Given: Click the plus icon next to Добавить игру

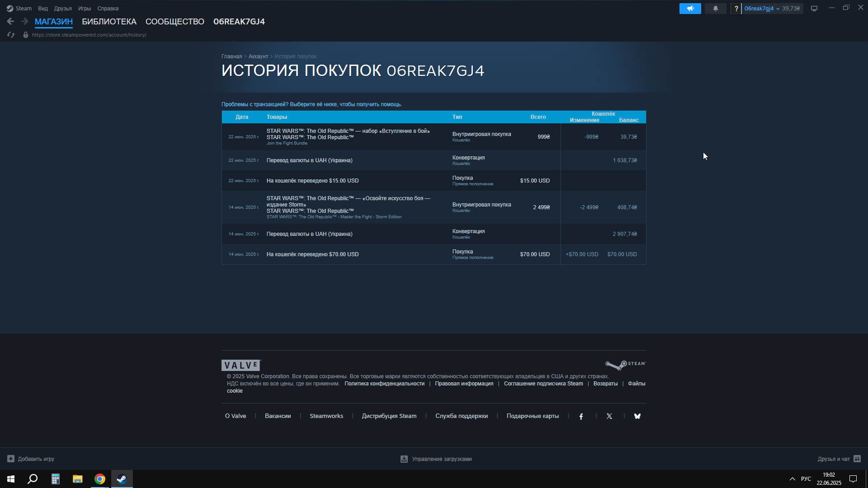Looking at the screenshot, I should coord(11,459).
